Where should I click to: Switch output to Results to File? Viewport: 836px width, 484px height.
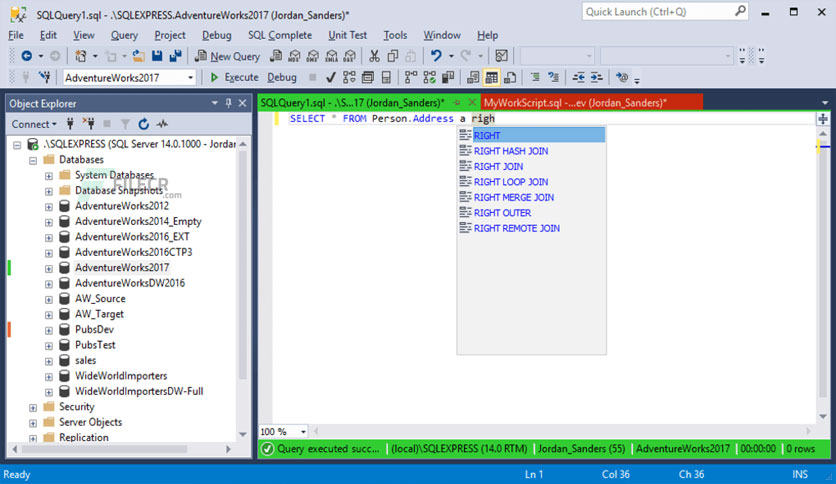pyautogui.click(x=510, y=78)
